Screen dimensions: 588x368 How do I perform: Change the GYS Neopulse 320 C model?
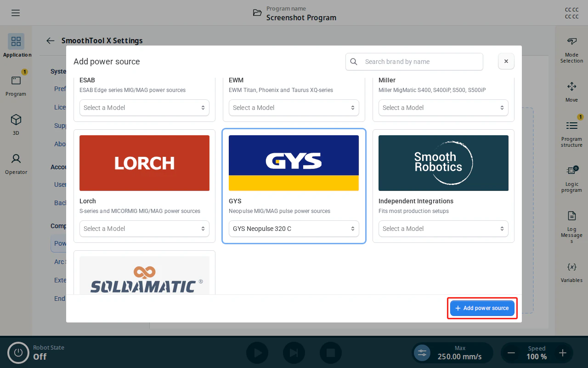294,229
